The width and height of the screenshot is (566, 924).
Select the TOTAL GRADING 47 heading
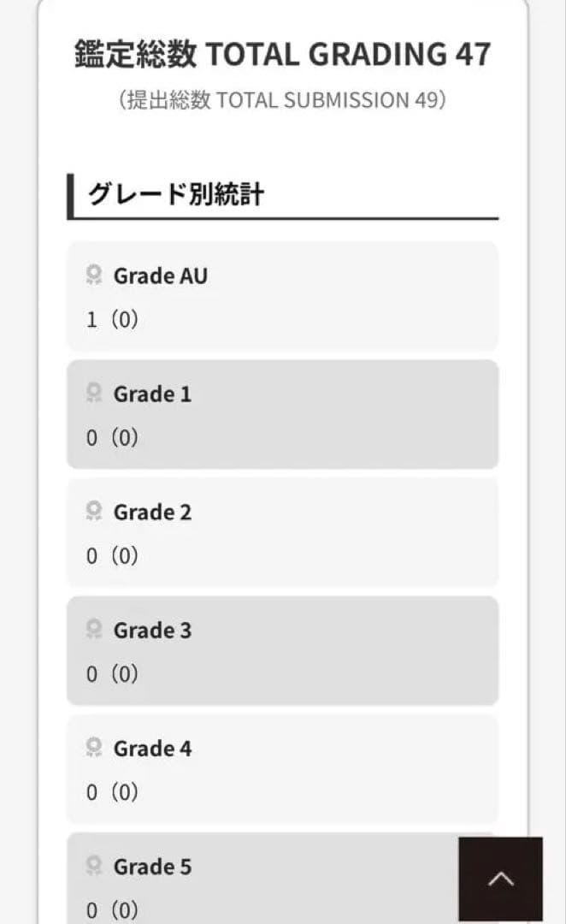[282, 54]
